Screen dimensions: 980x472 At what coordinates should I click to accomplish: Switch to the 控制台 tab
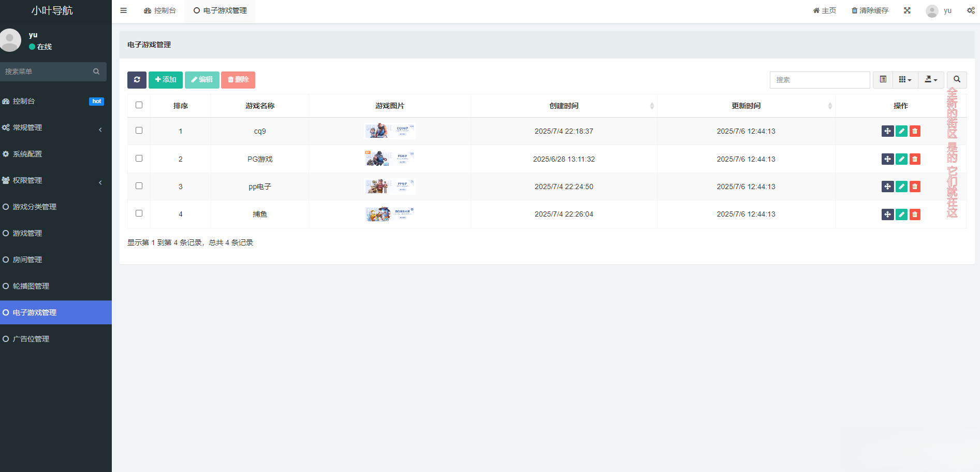pyautogui.click(x=160, y=10)
